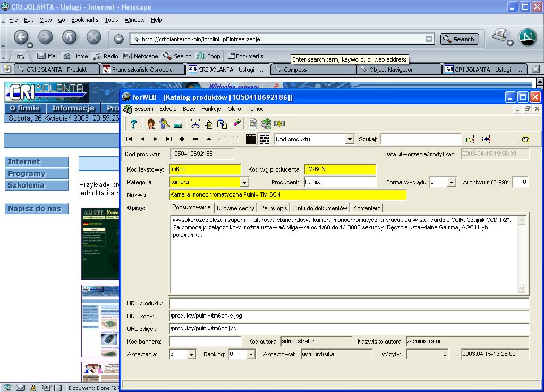Click the yellow hand icon at toolbar end
This screenshot has width=544, height=392.
tap(525, 139)
